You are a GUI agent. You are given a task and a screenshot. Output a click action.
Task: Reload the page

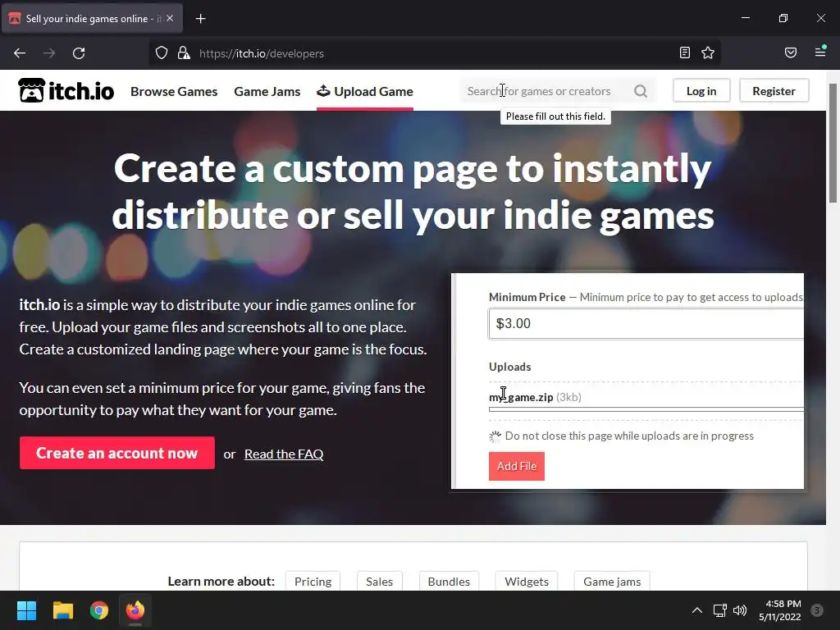click(x=79, y=53)
